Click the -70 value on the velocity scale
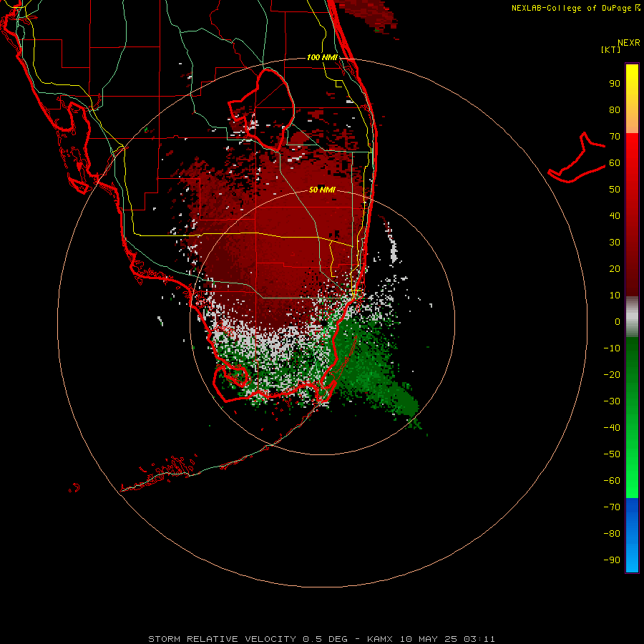The image size is (644, 644). 612,507
